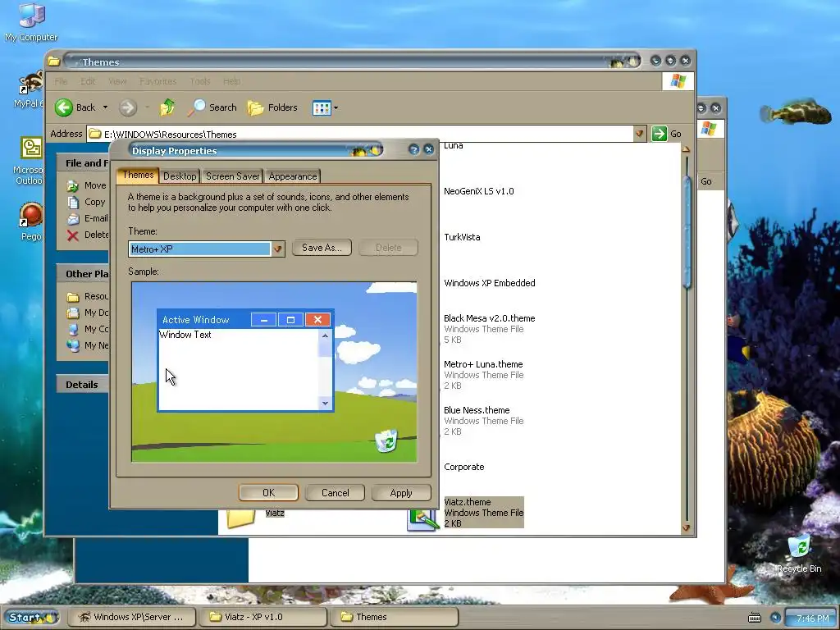Switch to the Themes tab
840x630 pixels.
[138, 176]
